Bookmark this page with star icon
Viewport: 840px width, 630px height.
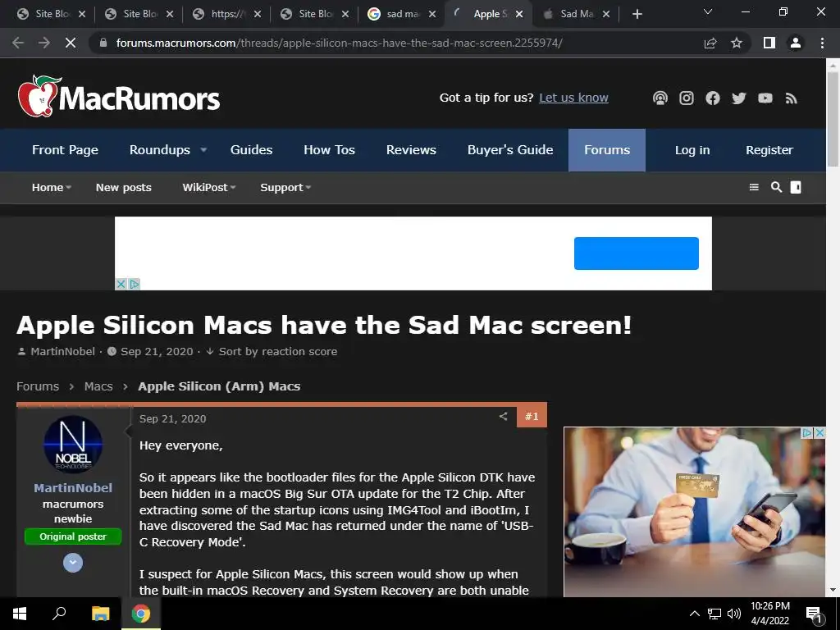[x=737, y=43]
